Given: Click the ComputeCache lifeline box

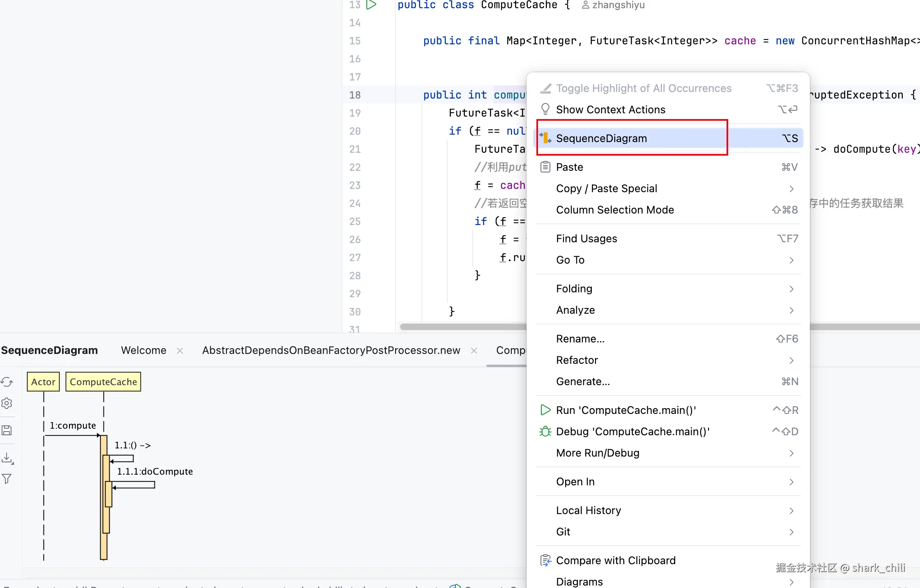Looking at the screenshot, I should [103, 382].
